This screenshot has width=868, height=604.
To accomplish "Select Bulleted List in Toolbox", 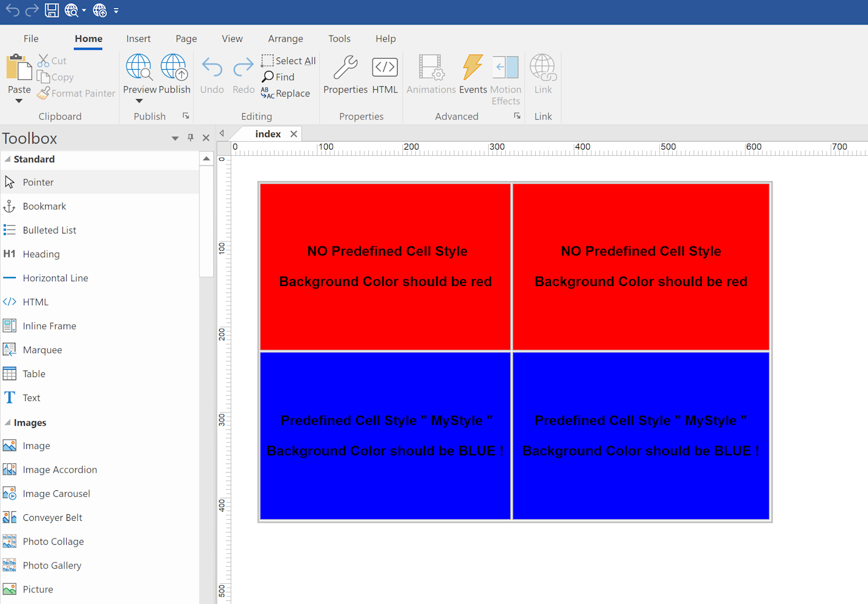I will point(100,230).
